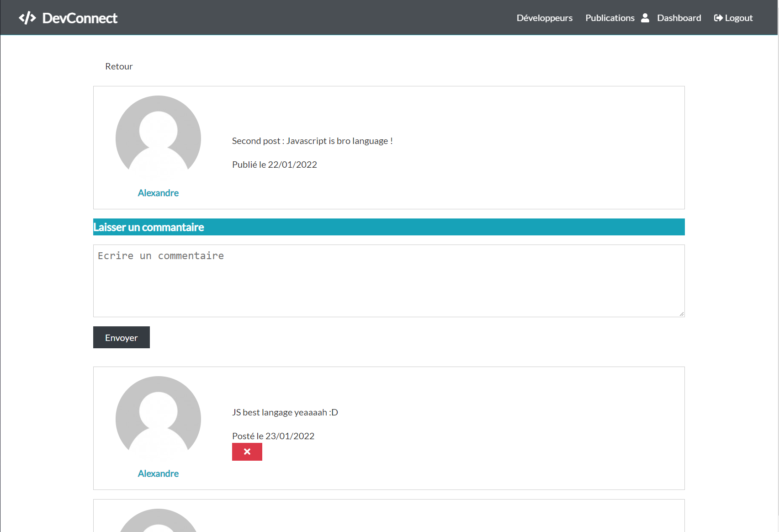Click the DevConnect code brackets logo icon
Screen dimensions: 779x532
tap(27, 17)
